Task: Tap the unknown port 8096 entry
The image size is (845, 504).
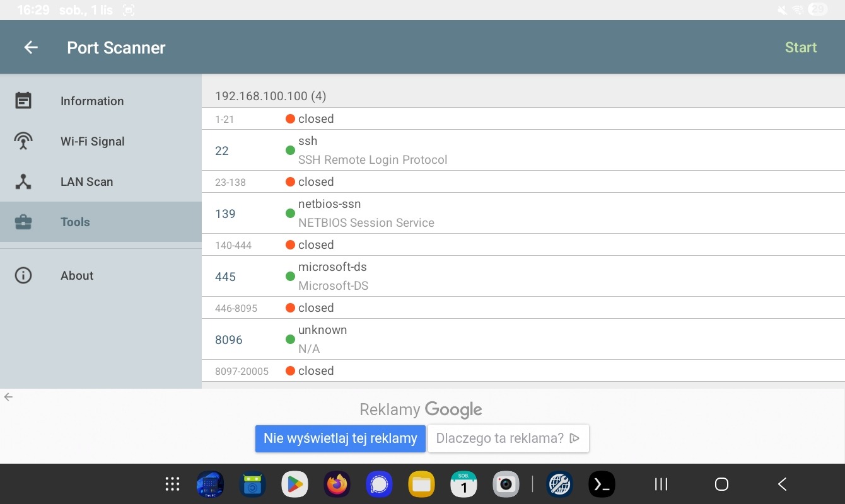Action: [x=522, y=340]
